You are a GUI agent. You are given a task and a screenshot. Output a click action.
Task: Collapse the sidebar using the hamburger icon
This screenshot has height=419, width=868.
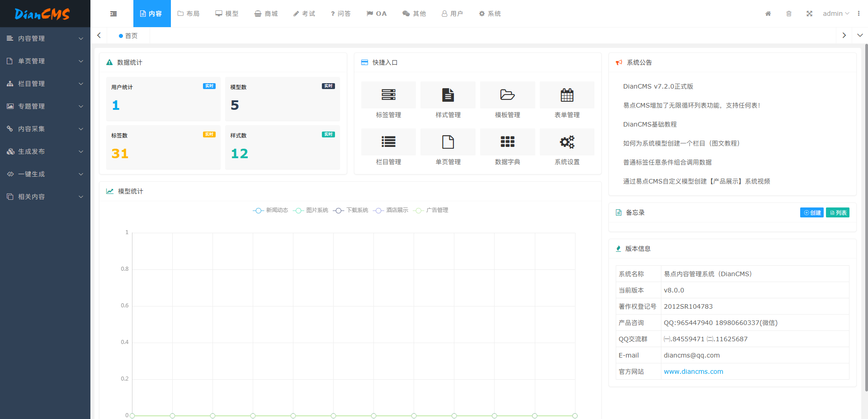113,14
